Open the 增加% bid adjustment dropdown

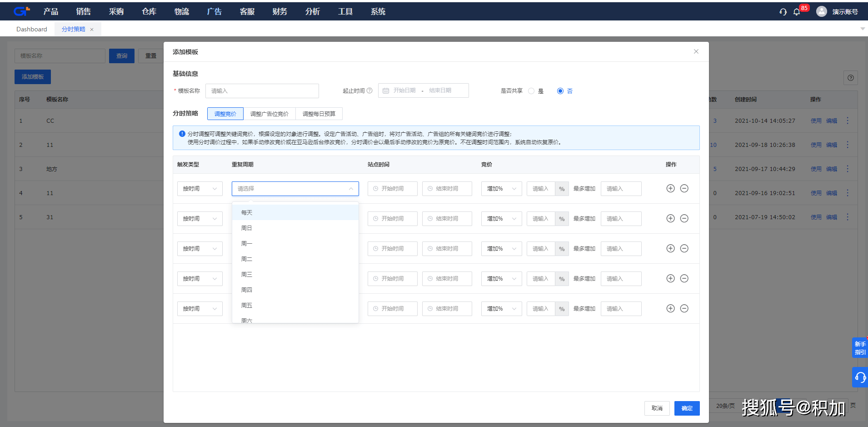coord(501,188)
